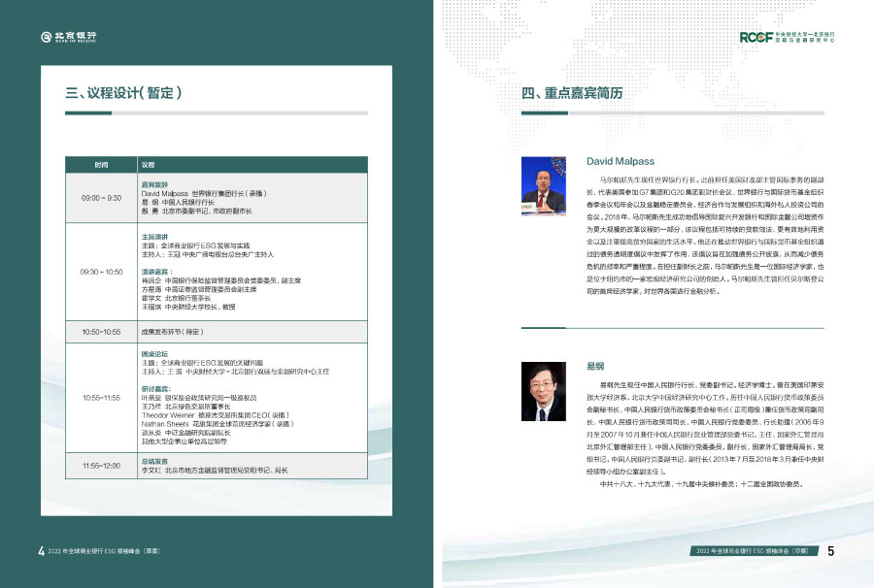Click the David Malpass name title

pyautogui.click(x=622, y=160)
